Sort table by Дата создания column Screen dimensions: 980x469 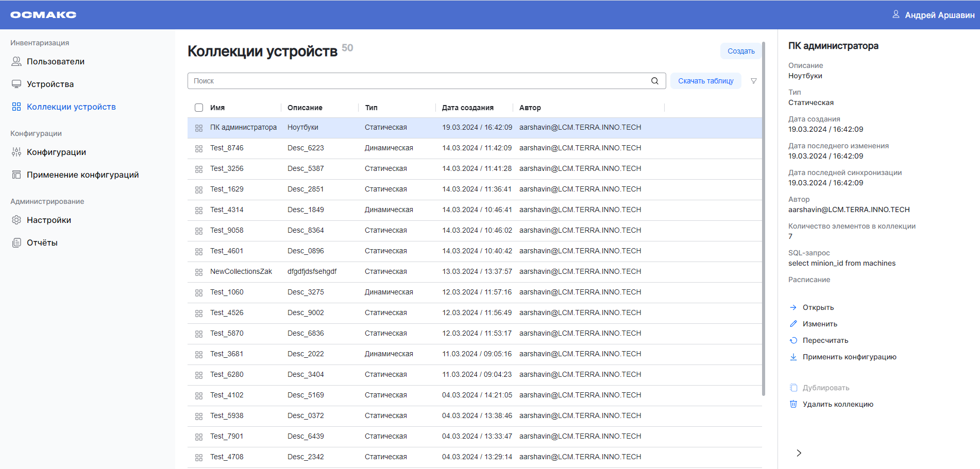point(467,108)
